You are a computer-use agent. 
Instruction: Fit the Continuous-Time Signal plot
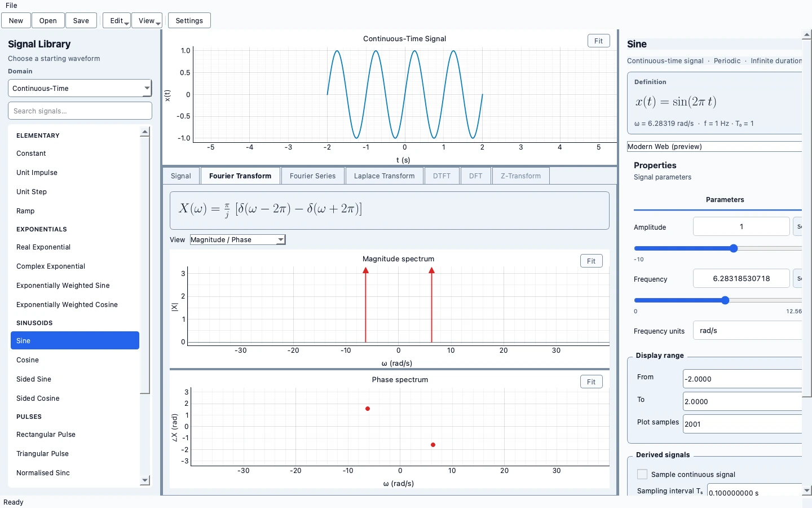click(x=598, y=41)
